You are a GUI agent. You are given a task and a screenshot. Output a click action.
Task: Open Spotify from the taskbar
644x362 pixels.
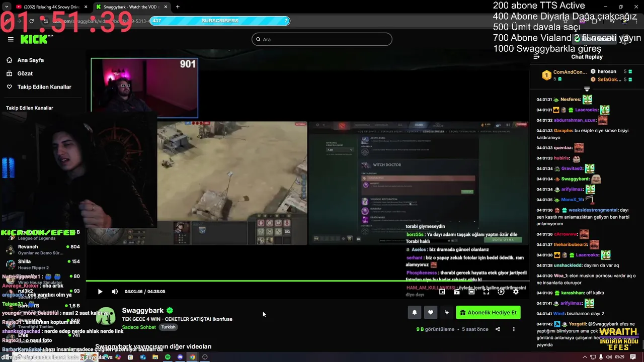[x=168, y=357]
